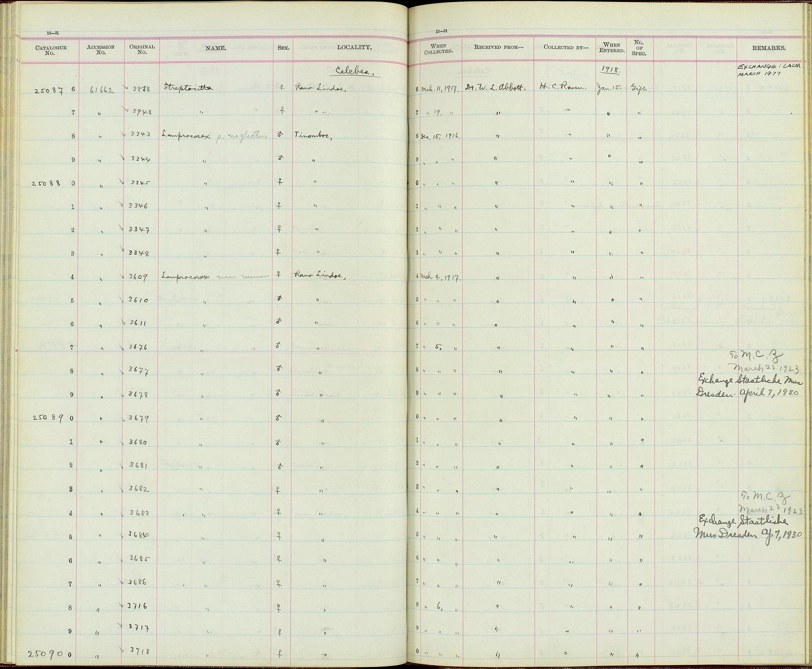
Task: Select original number "3682"
Action: [139, 489]
